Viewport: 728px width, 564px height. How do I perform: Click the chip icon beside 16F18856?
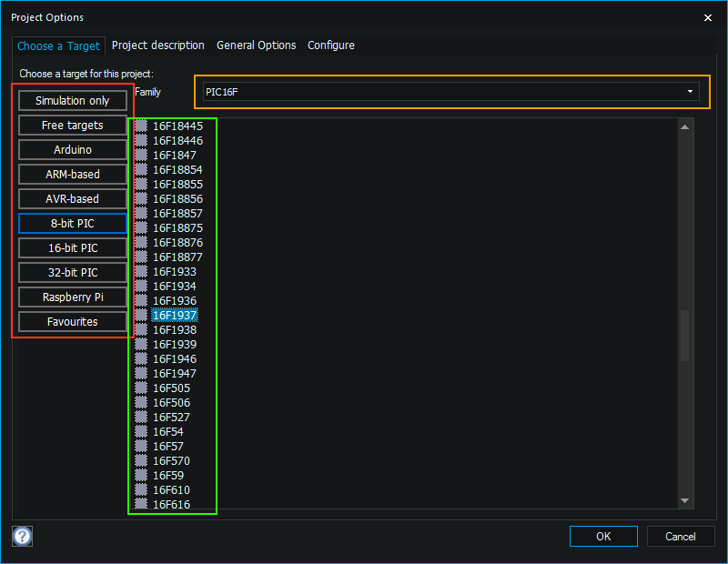click(141, 198)
